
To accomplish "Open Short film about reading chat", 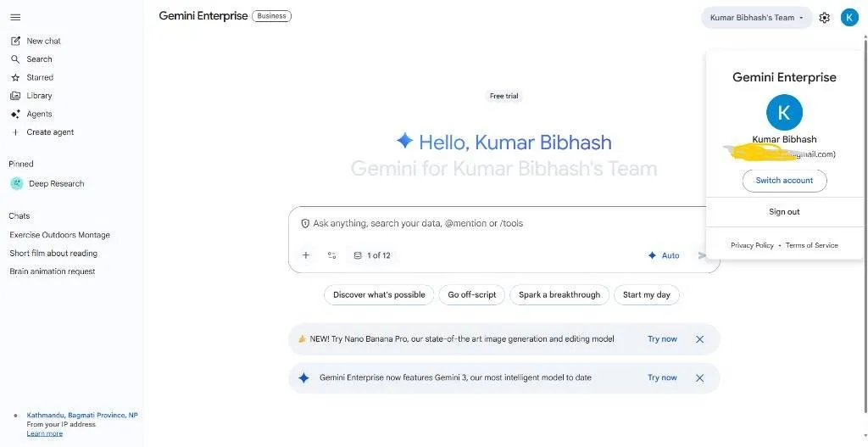I will 53,253.
